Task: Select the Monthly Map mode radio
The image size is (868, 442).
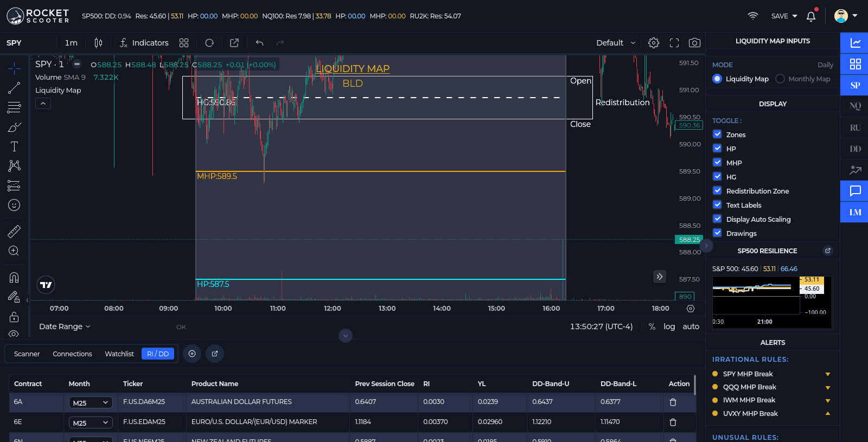Action: click(780, 79)
